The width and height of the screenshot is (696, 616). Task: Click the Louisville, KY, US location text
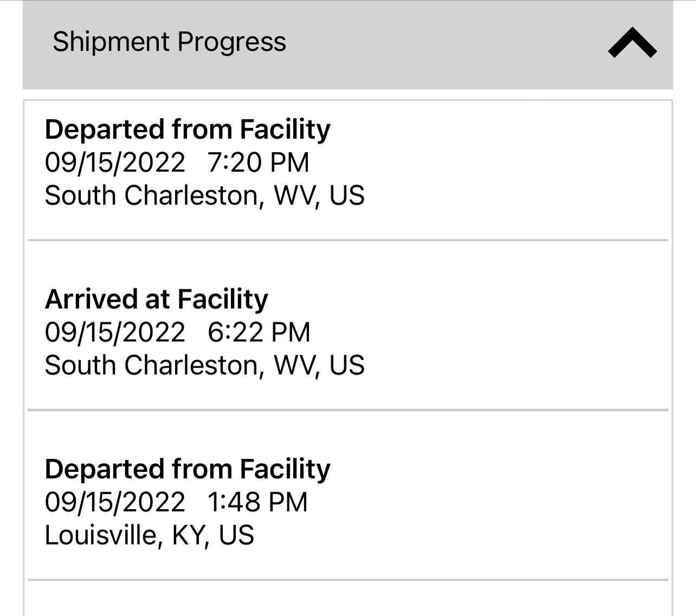150,535
